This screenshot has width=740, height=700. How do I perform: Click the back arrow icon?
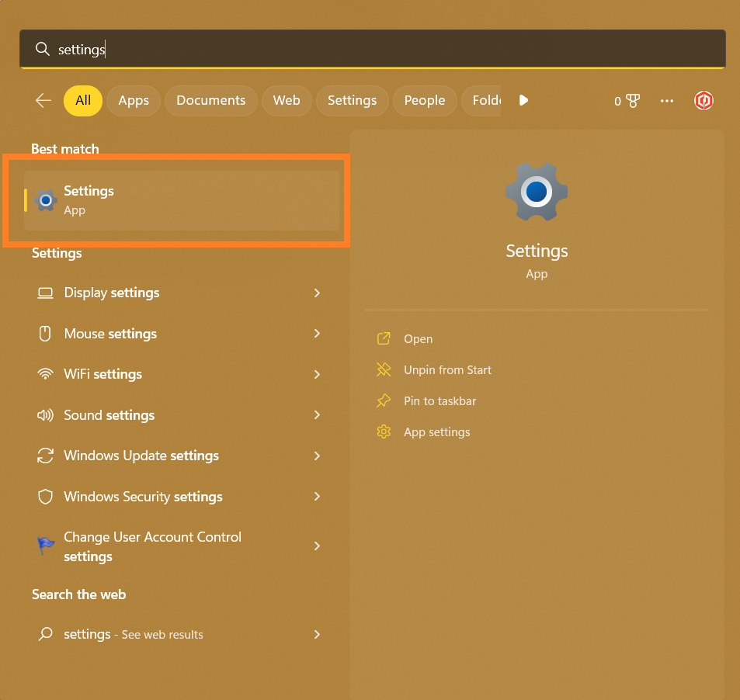[43, 100]
